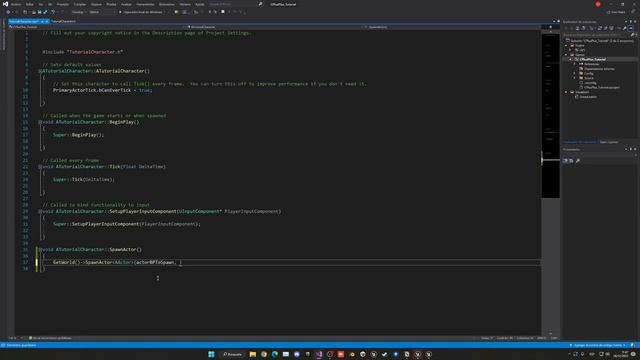Open the Extensiones menu
Viewport: 640px width, 360px height.
click(167, 4)
